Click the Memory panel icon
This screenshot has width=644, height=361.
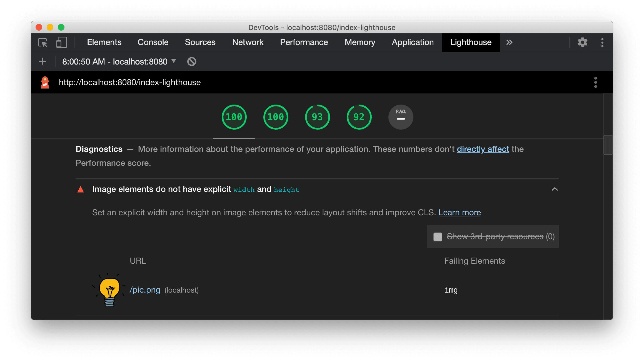[360, 42]
